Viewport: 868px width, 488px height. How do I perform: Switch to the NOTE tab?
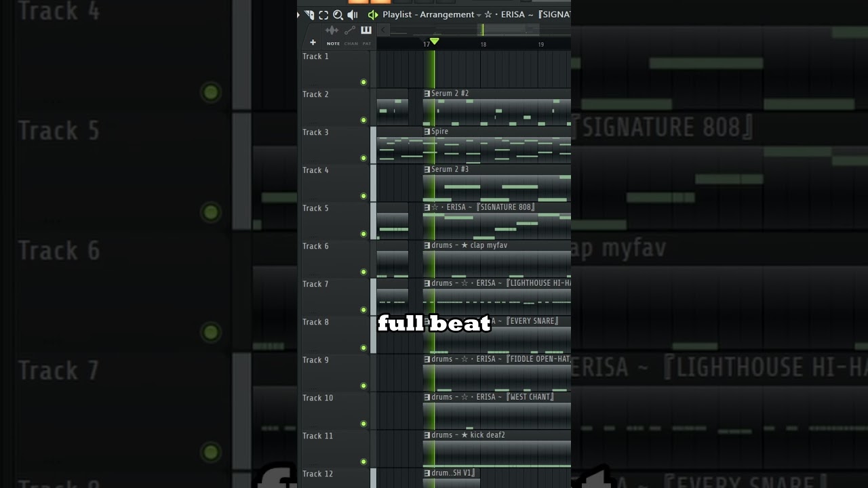[333, 44]
